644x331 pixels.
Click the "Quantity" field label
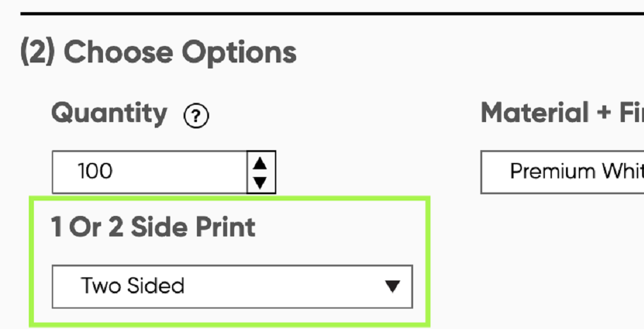point(109,114)
